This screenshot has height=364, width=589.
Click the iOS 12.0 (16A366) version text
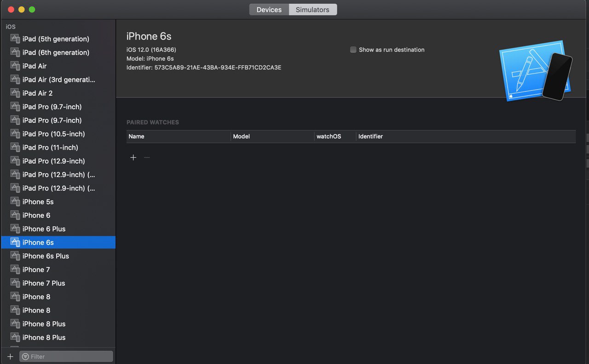pos(151,50)
